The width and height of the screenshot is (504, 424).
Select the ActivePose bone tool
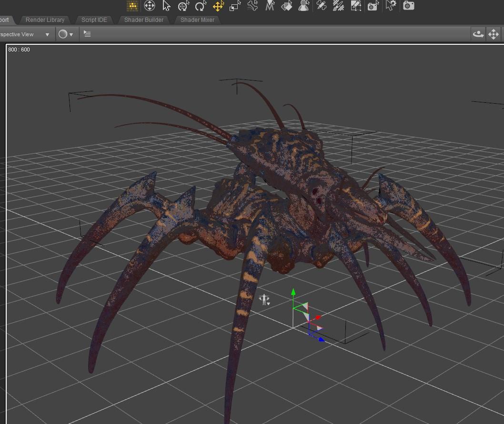252,6
